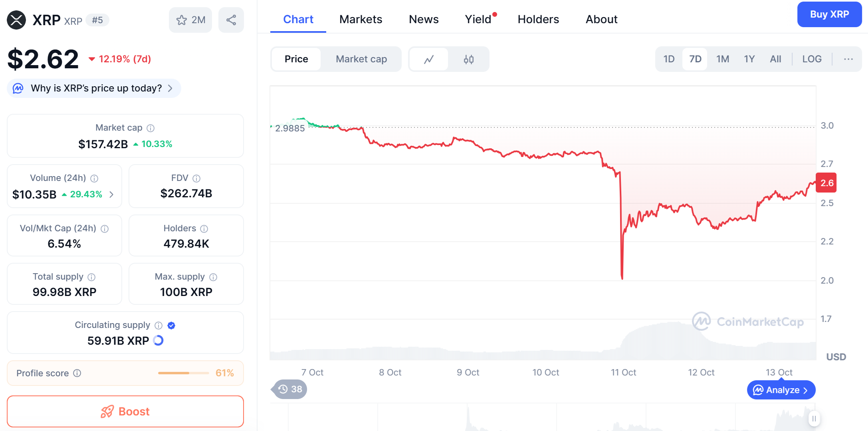
Task: Switch to candlestick chart icon
Action: 468,59
